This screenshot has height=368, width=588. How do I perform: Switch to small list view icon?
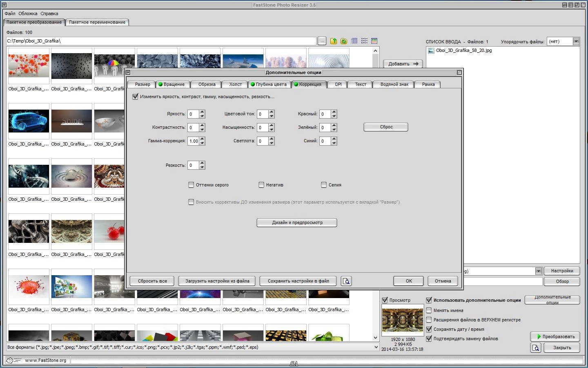click(x=364, y=41)
